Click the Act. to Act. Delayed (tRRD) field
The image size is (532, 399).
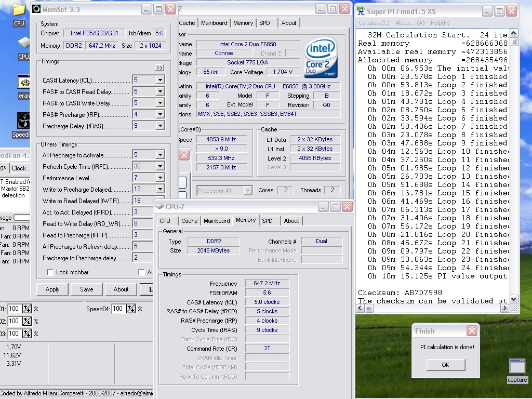click(x=143, y=212)
